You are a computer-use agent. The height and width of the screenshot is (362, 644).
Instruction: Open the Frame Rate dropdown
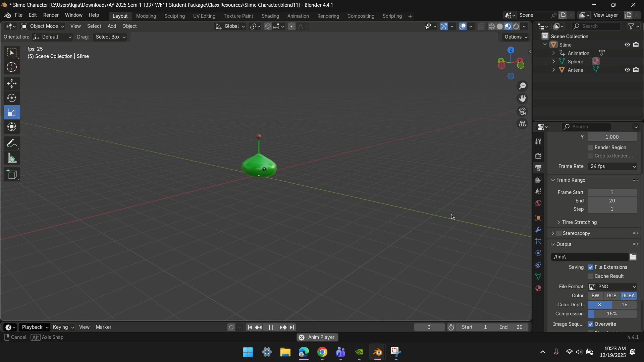612,167
